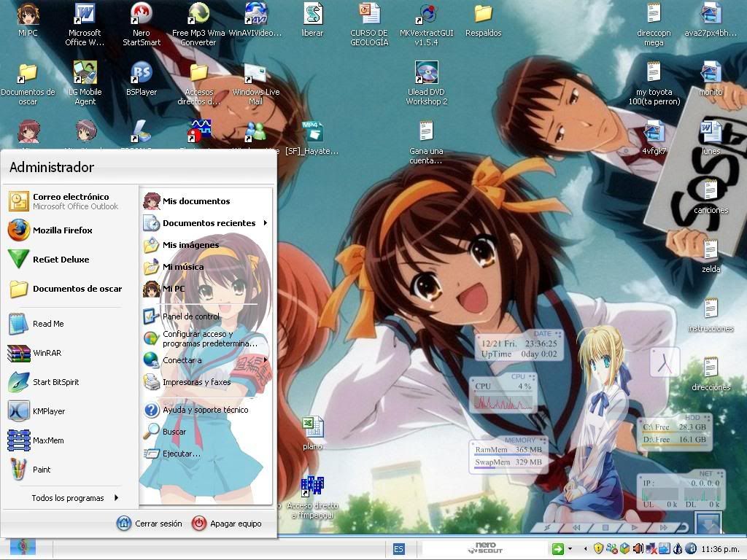Click the security shield tray icon
Image resolution: width=747 pixels, height=560 pixels.
pos(599,549)
